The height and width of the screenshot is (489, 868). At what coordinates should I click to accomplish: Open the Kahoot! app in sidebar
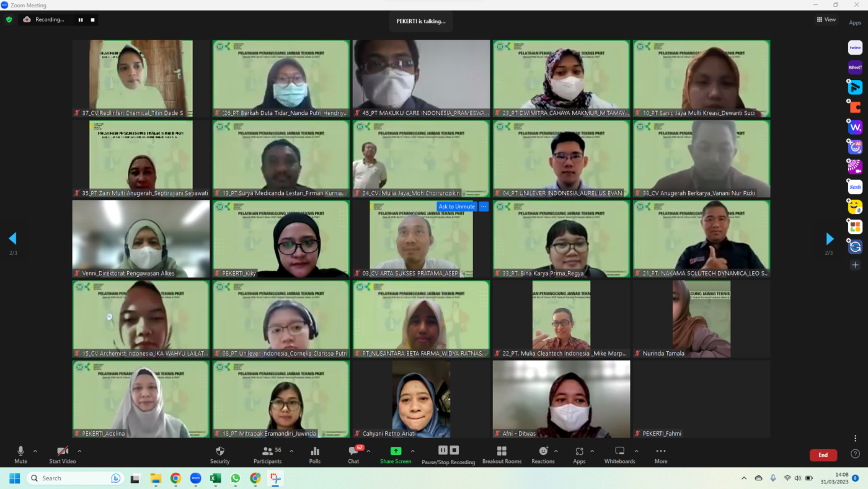click(855, 68)
